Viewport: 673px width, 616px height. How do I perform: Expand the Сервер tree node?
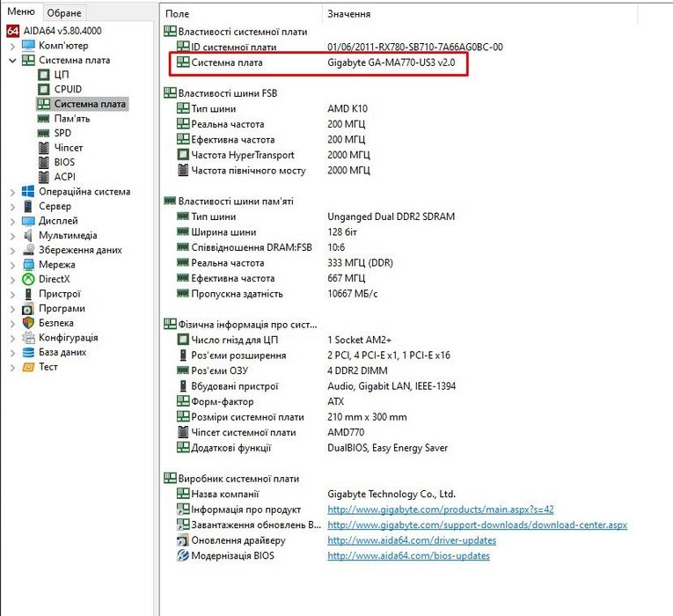click(x=12, y=207)
